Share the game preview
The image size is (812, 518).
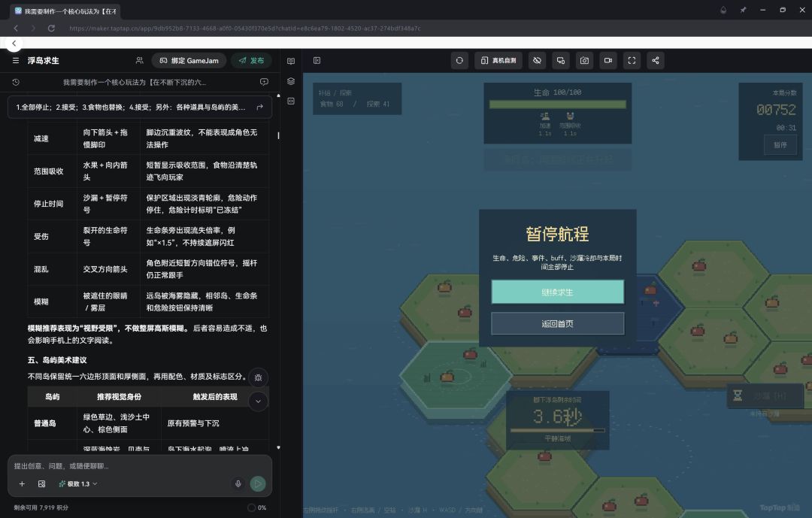(x=656, y=61)
